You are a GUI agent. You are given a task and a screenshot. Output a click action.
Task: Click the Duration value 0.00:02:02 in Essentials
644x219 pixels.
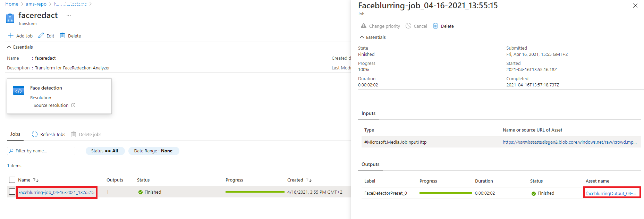[x=368, y=85]
